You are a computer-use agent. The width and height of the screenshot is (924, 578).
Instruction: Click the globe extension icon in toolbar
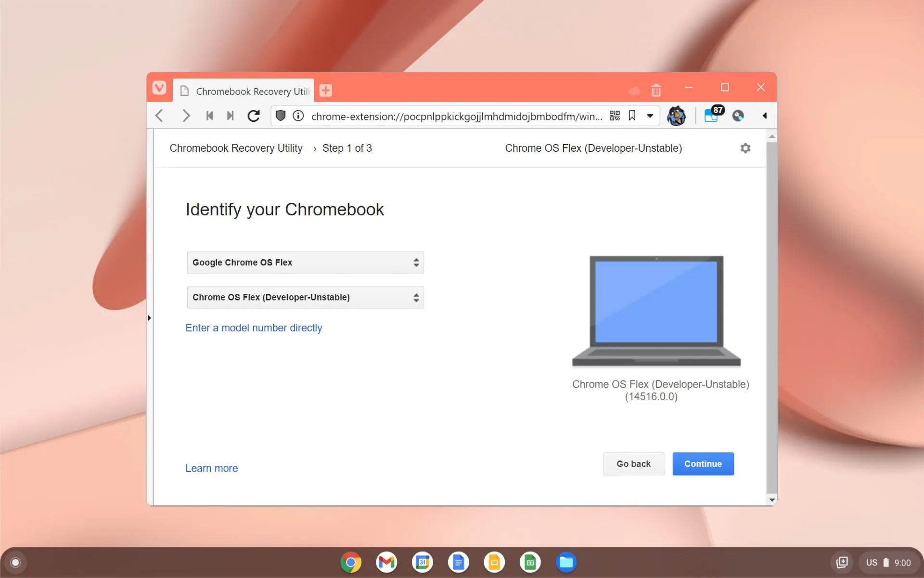point(738,116)
